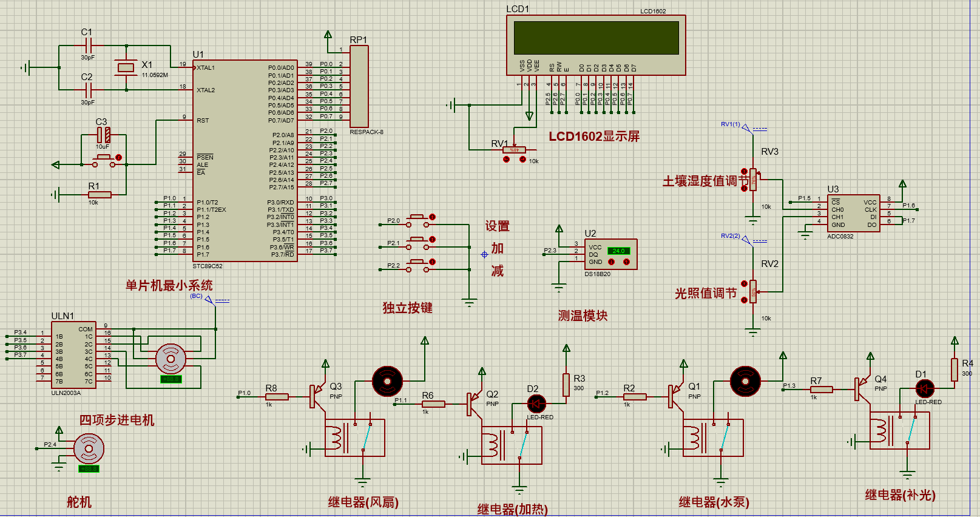The height and width of the screenshot is (517, 980).
Task: Click the water pump relay's motor symbol
Action: coord(745,382)
